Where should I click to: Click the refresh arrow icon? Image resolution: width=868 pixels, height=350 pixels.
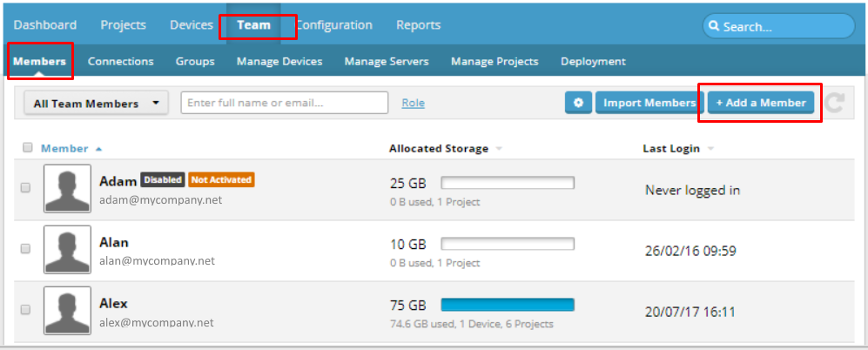click(834, 103)
